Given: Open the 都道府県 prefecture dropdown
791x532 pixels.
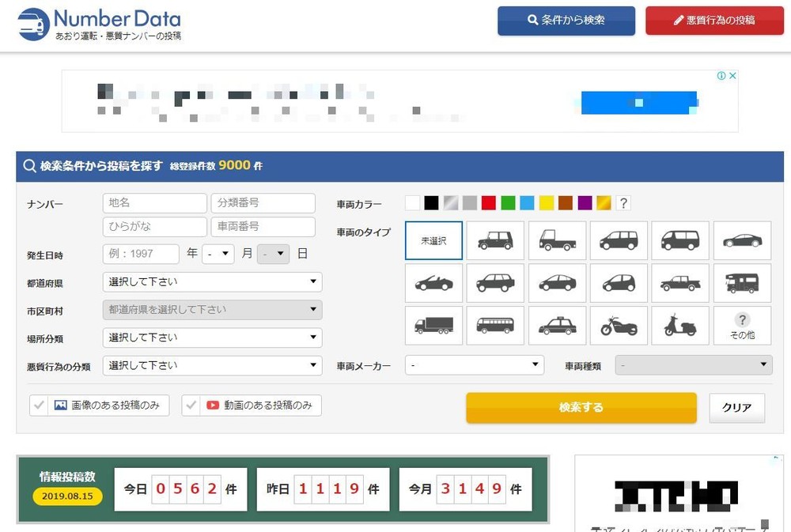Looking at the screenshot, I should coord(212,281).
